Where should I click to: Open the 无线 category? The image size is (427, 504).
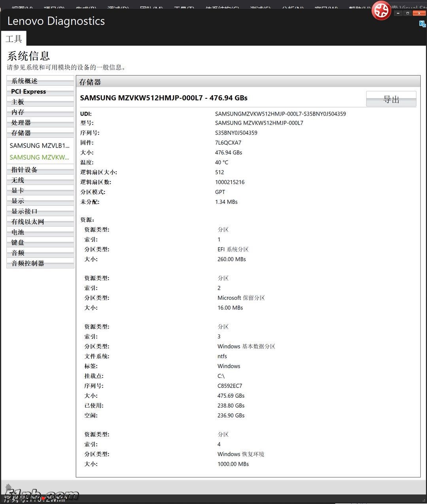(x=40, y=180)
